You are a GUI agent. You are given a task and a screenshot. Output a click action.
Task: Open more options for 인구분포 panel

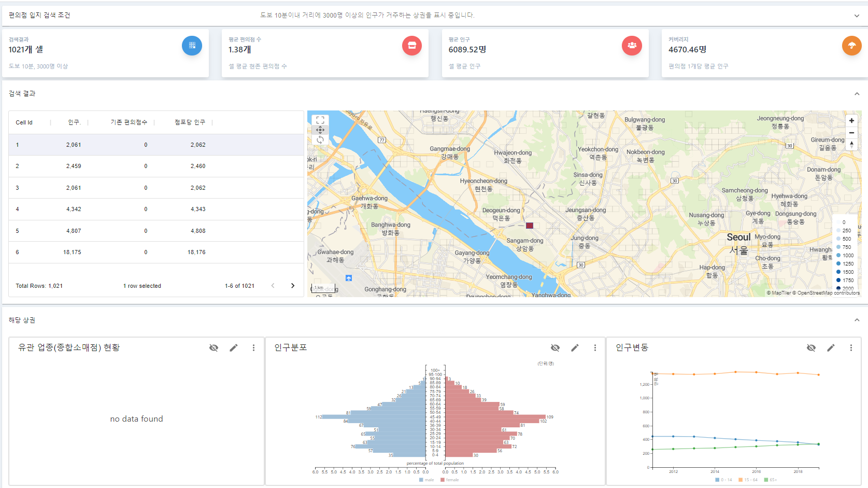point(595,347)
